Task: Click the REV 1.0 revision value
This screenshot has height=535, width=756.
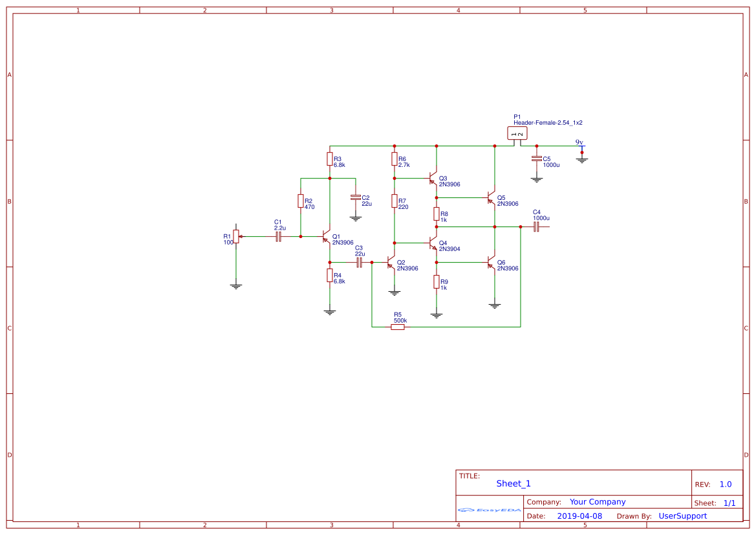Action: pos(726,484)
